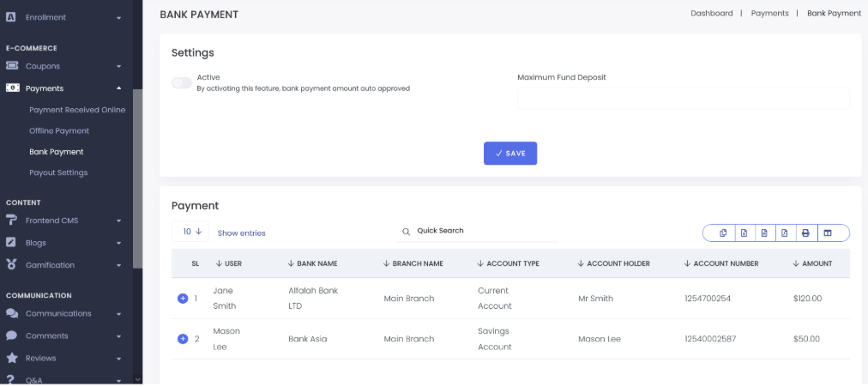This screenshot has width=868, height=387.
Task: Expand row details for Mason Lee
Action: point(182,339)
